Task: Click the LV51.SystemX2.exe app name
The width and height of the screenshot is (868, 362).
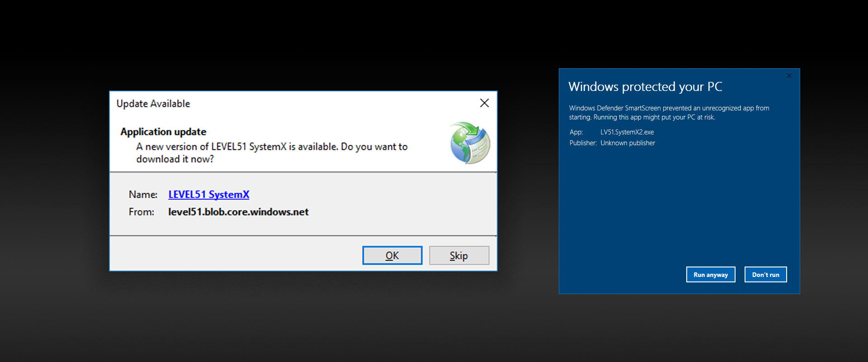Action: (x=627, y=132)
